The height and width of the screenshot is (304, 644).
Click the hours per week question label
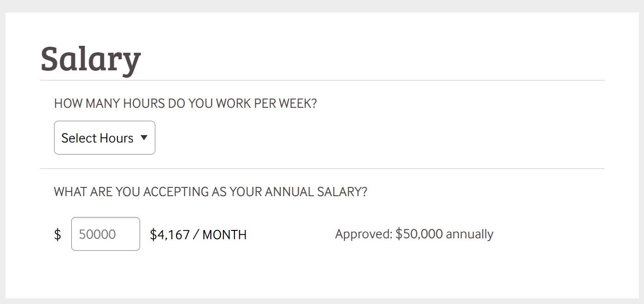click(x=185, y=103)
